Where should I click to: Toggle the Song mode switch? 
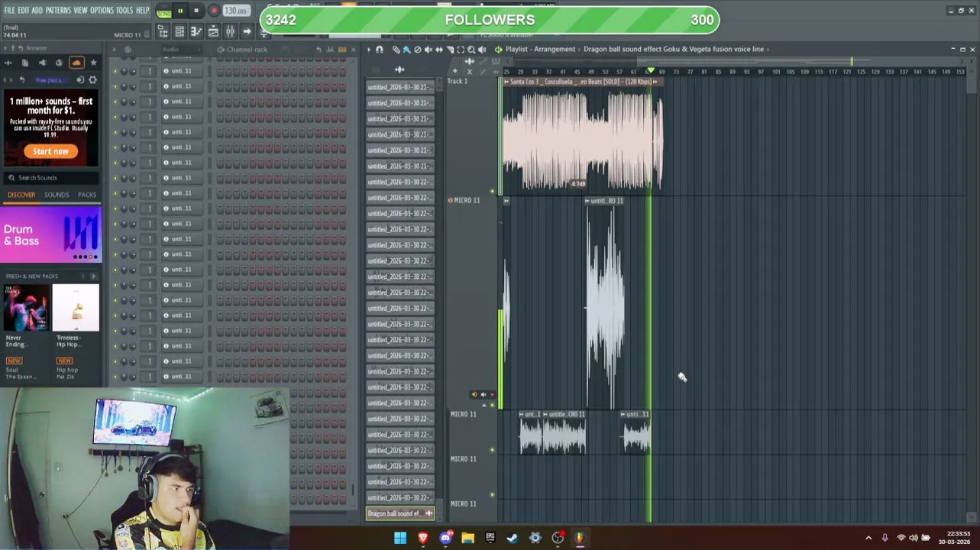coord(163,11)
